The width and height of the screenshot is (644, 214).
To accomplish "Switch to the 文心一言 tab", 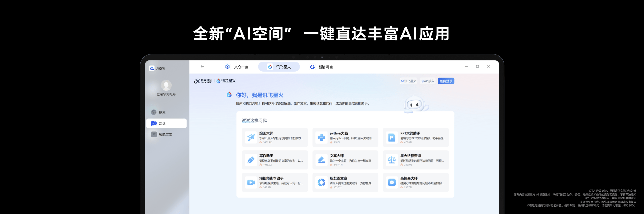I will pos(237,67).
